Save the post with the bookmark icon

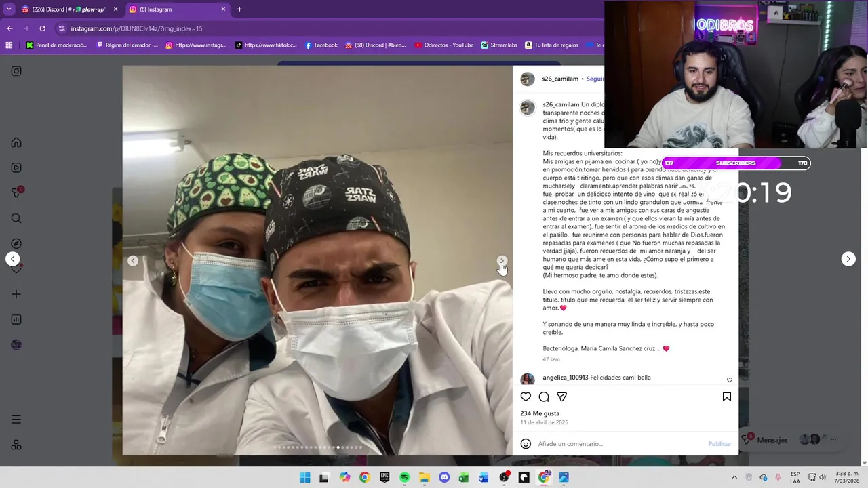point(726,396)
